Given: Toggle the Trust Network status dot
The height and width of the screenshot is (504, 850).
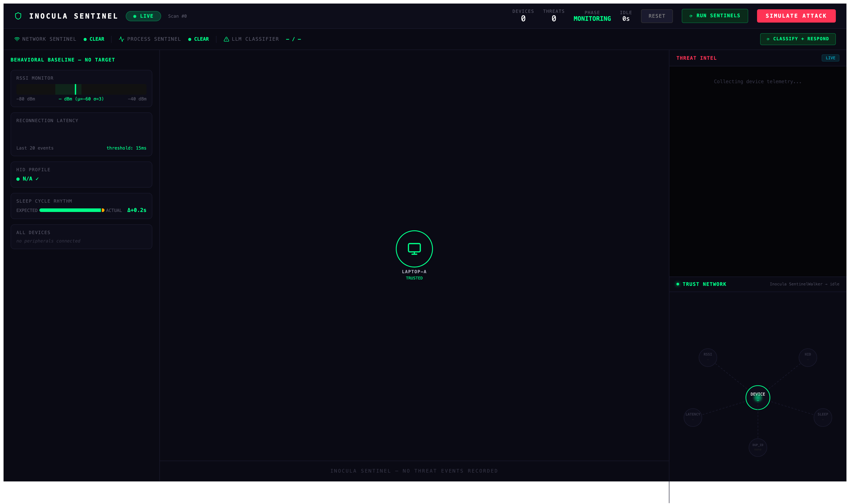Looking at the screenshot, I should 677,284.
